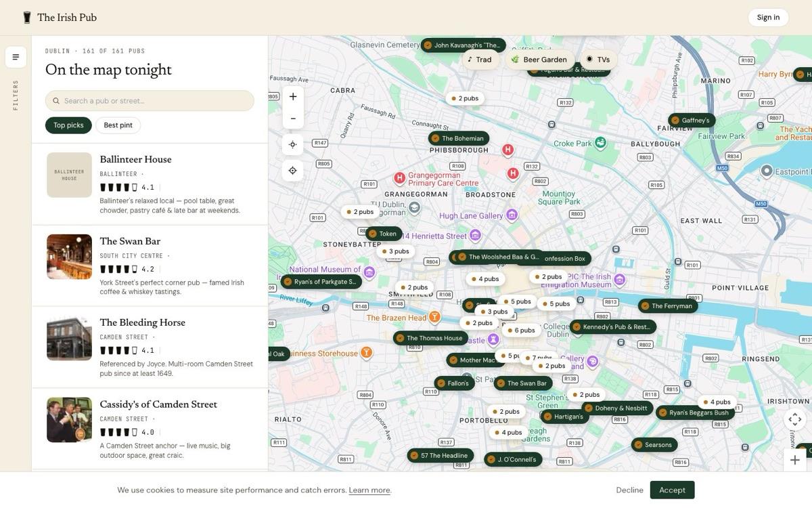Select The Thomas House map pin
The width and height of the screenshot is (812, 508).
click(430, 338)
